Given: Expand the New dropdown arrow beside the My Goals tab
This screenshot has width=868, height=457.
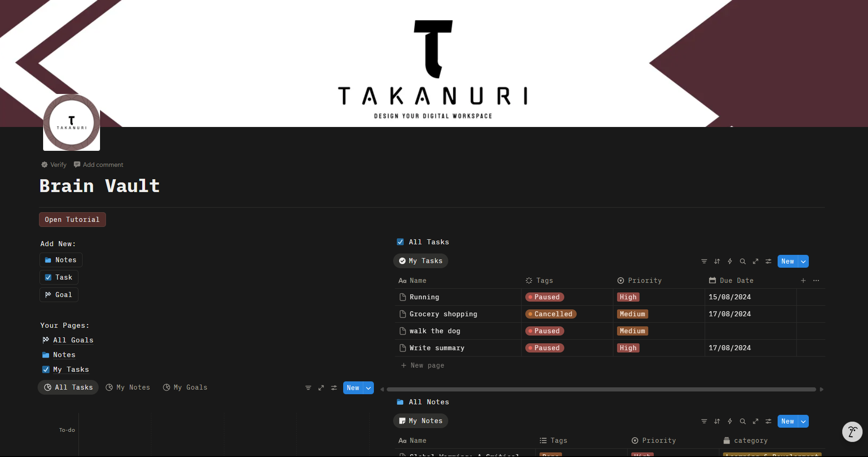Looking at the screenshot, I should (x=368, y=388).
